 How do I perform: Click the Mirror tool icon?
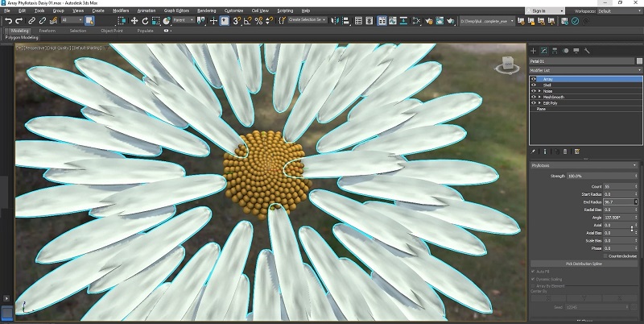335,20
